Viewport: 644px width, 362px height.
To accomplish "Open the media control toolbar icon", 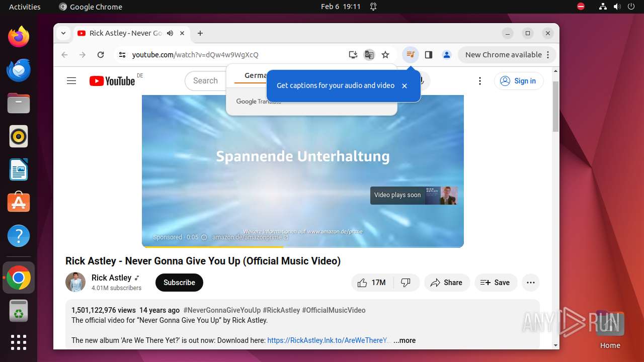I will [x=411, y=55].
